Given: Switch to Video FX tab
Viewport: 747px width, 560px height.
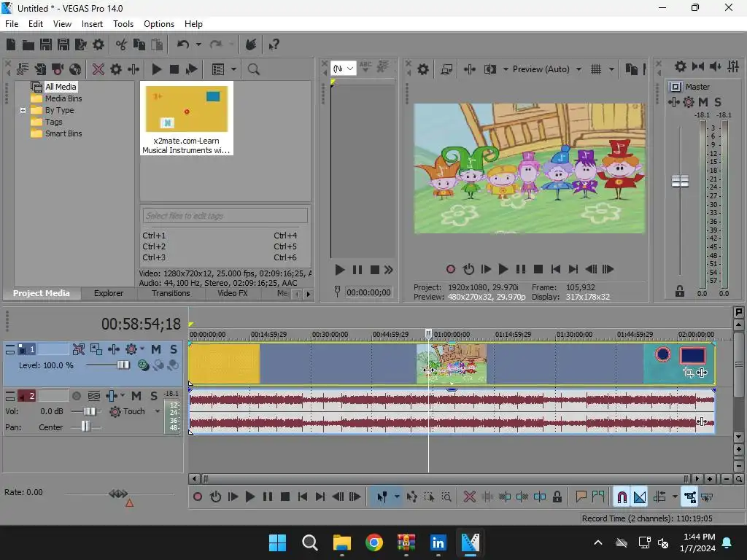Looking at the screenshot, I should tap(233, 293).
